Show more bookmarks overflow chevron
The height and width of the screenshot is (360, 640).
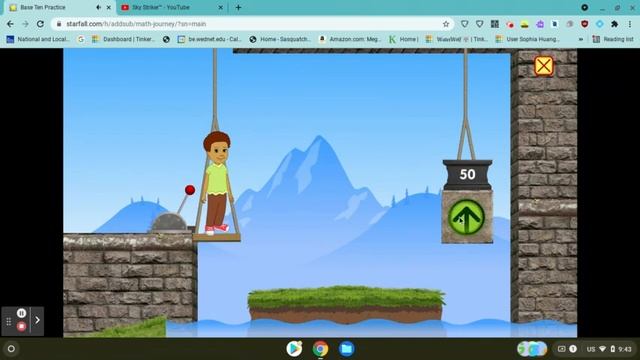(581, 39)
